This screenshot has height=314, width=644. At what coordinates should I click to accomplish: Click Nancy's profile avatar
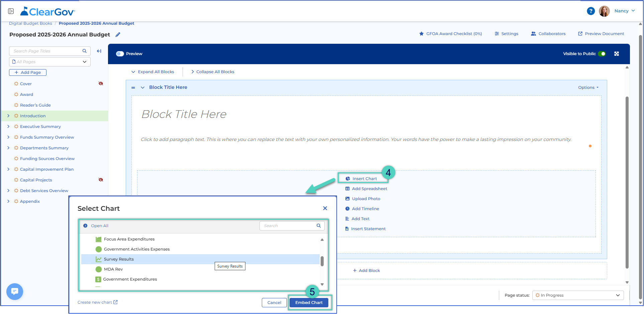604,11
